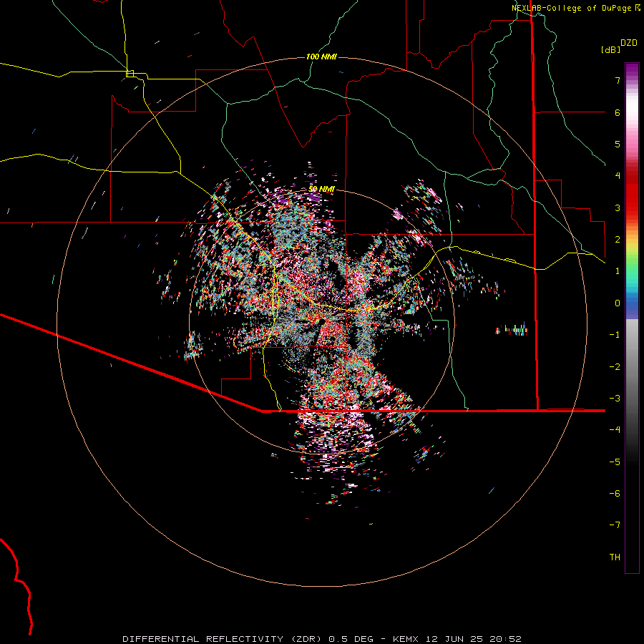Click the 0 value on color scale

[x=618, y=303]
